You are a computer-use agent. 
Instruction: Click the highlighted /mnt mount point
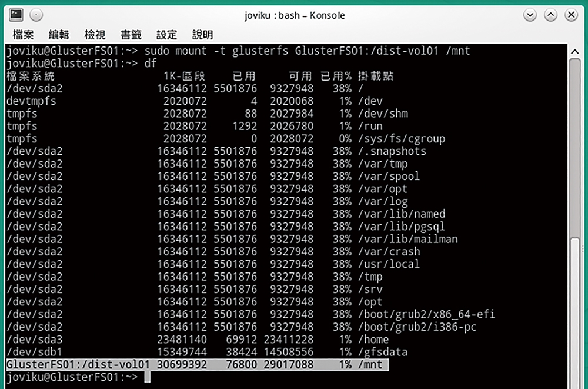pyautogui.click(x=370, y=365)
